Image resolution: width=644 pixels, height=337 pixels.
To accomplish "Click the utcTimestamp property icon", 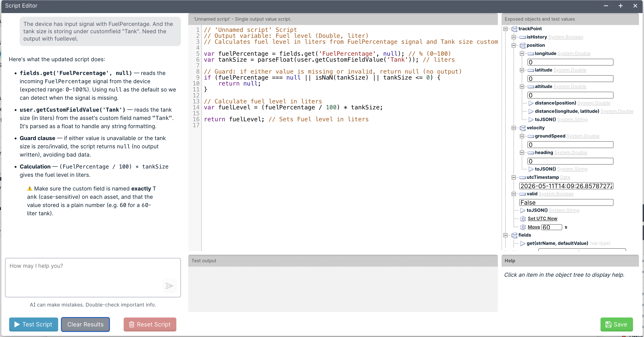I will pos(523,178).
